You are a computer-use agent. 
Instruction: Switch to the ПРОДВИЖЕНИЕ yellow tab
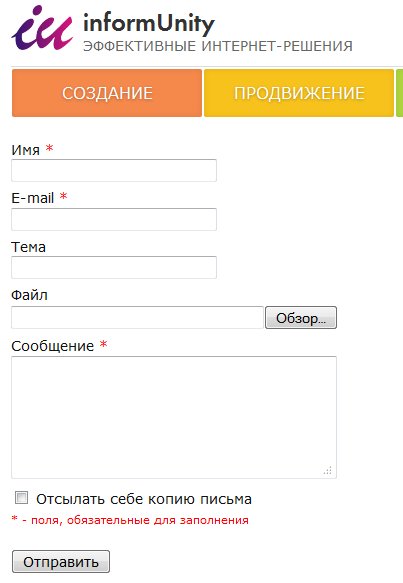coord(299,93)
